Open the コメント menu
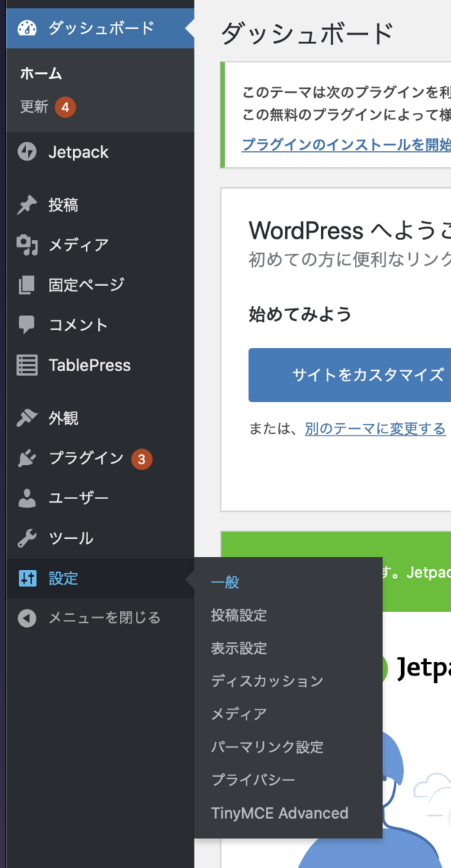The width and height of the screenshot is (451, 868). point(100,325)
